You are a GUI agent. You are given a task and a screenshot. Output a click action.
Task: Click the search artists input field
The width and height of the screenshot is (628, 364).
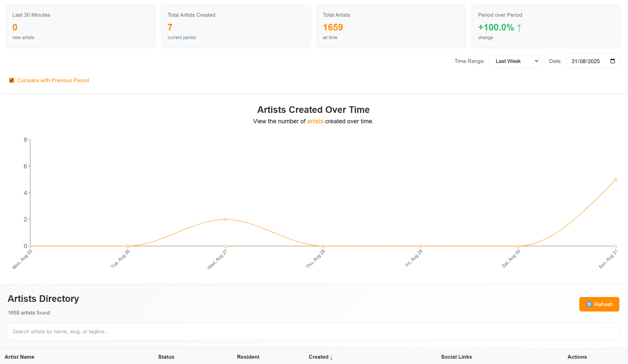314,331
